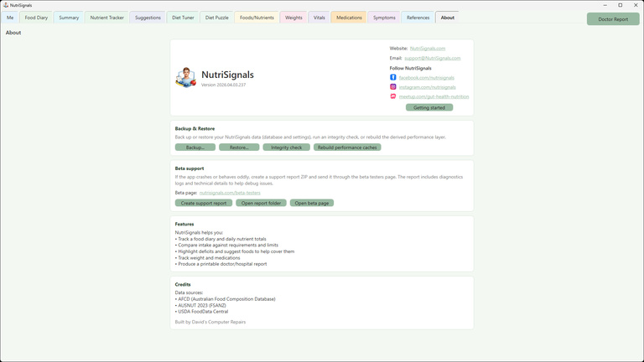Go to the Weights tab

tap(293, 18)
